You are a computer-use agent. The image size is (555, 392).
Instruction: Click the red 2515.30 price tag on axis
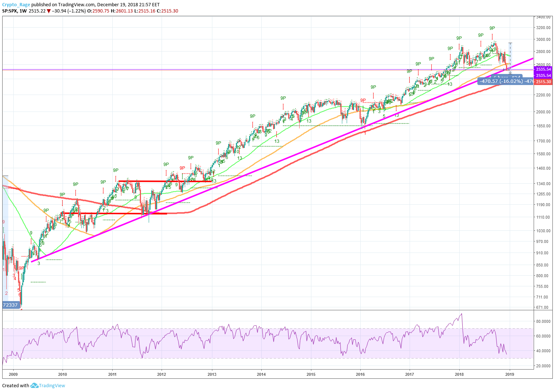tap(543, 82)
